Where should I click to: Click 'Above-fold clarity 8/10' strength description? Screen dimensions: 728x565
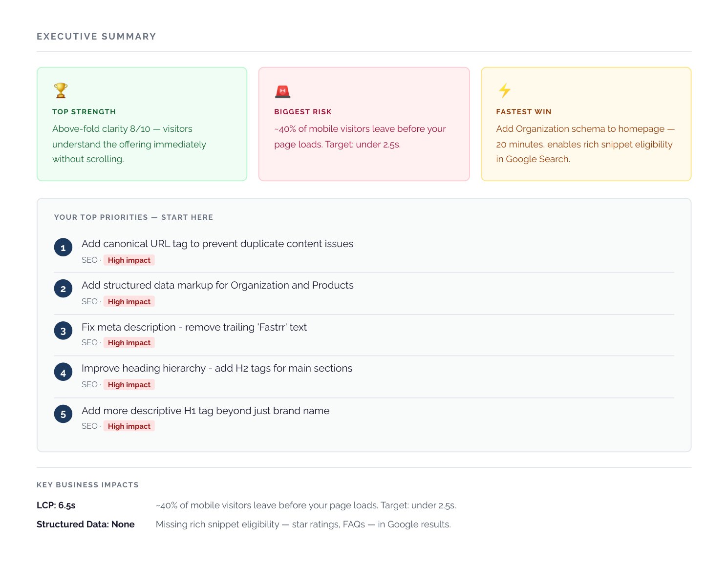129,144
